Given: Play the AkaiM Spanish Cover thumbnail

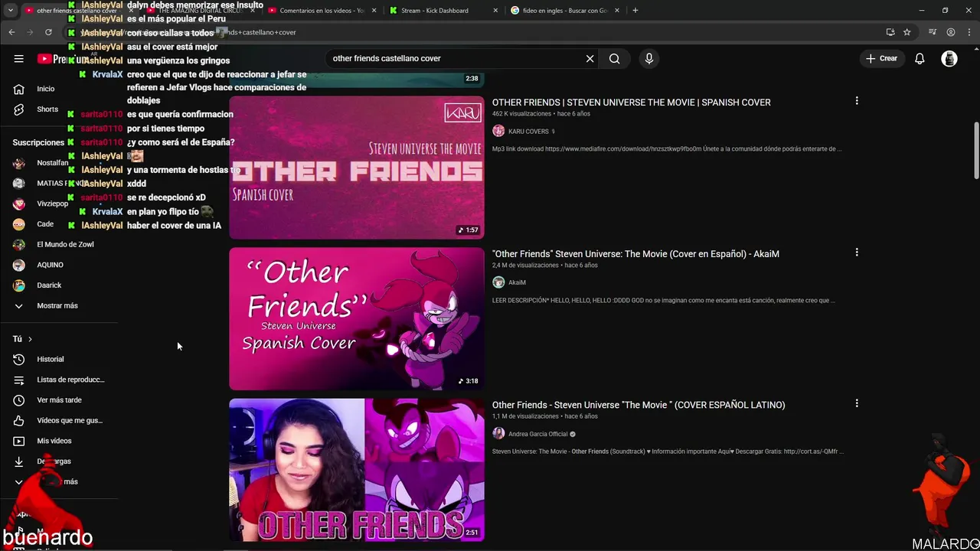Looking at the screenshot, I should coord(357,318).
